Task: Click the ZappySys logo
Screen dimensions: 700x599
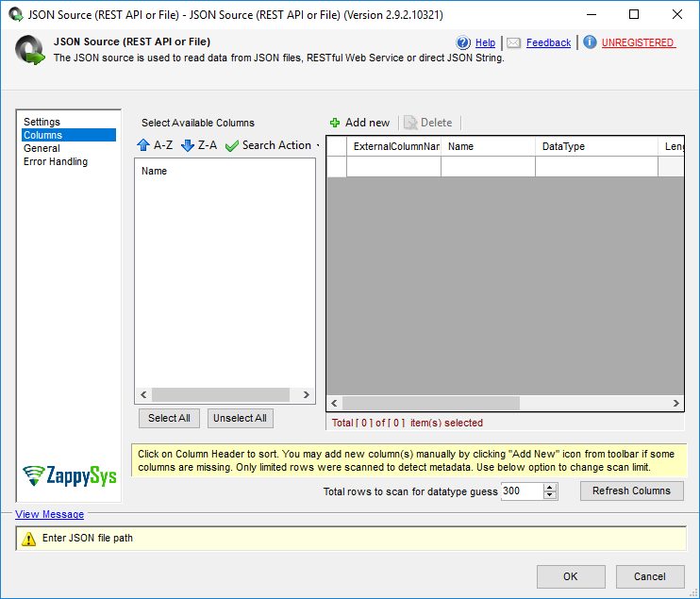Action: pos(70,475)
